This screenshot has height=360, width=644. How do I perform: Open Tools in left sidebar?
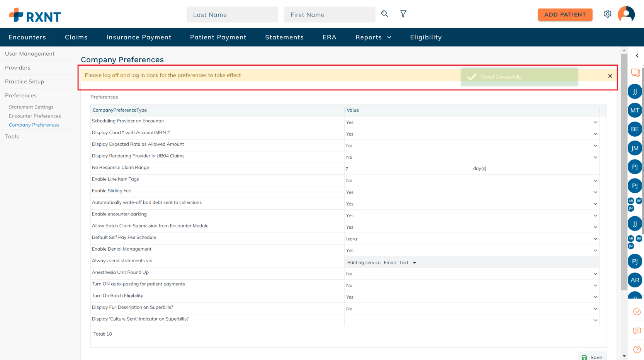[x=12, y=136]
